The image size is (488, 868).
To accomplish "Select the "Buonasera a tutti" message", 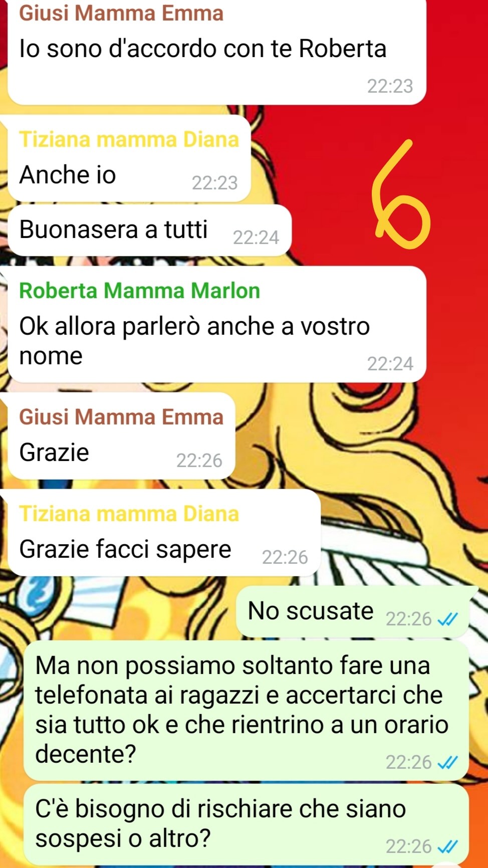I will [150, 230].
